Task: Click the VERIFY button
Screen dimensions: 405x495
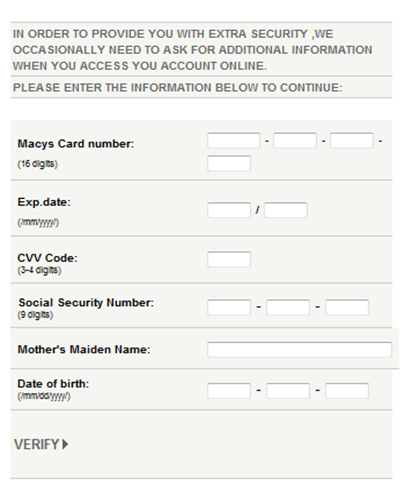Action: tap(41, 444)
